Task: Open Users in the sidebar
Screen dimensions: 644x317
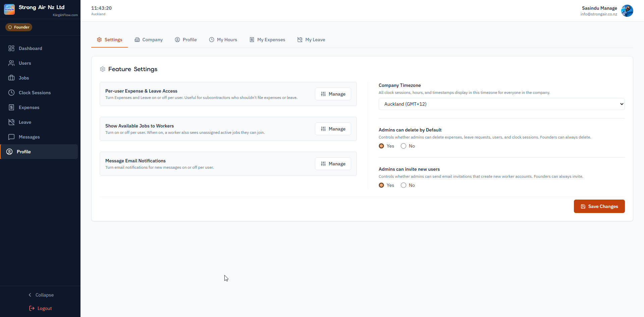Action: 39,63
